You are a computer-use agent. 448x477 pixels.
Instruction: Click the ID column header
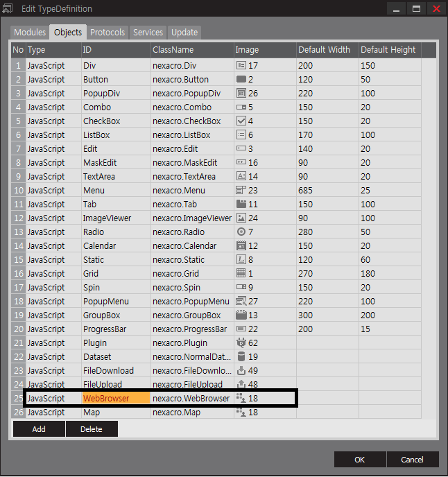click(x=116, y=50)
